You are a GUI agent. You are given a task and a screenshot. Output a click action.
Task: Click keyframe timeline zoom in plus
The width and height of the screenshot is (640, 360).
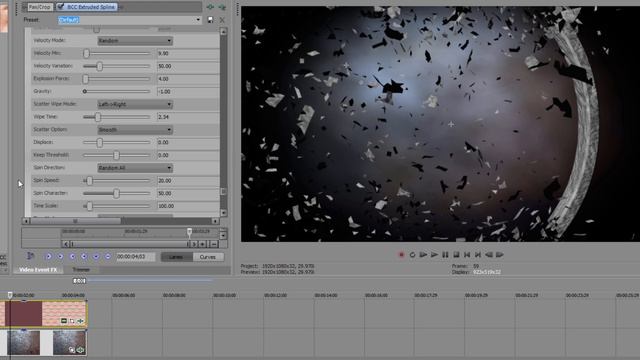pos(203,244)
